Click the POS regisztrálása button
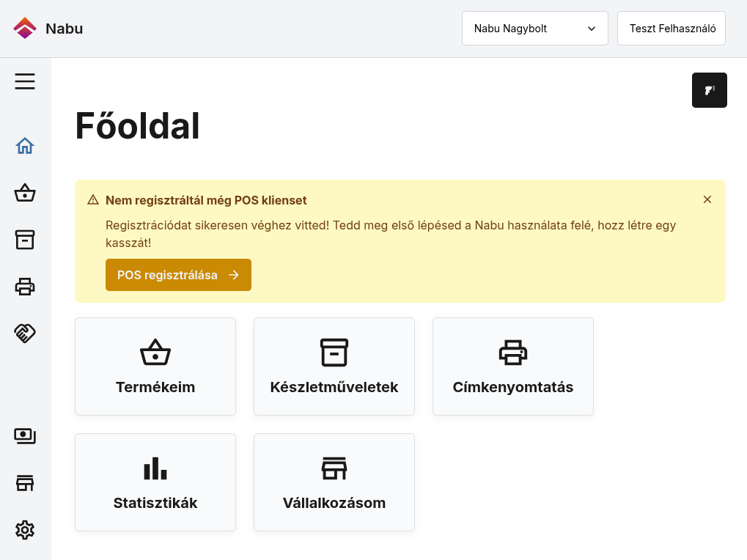Viewport: 747px width, 560px height. (178, 275)
